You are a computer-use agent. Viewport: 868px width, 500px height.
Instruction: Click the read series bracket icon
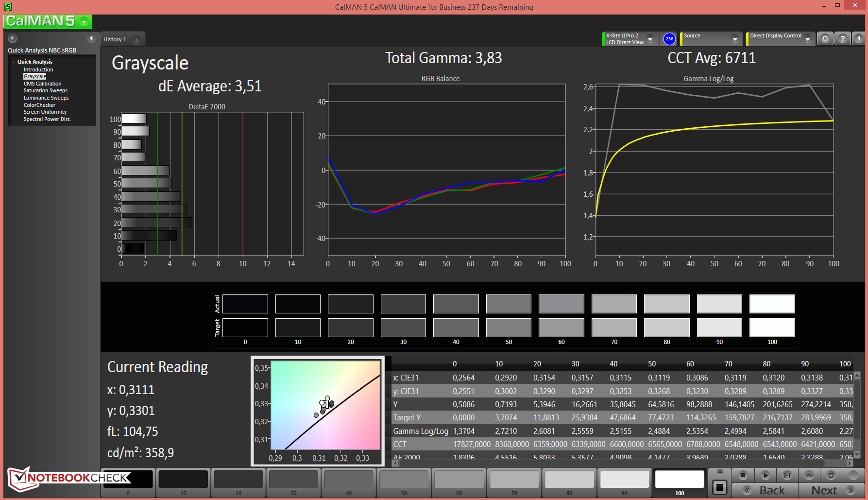tap(787, 475)
